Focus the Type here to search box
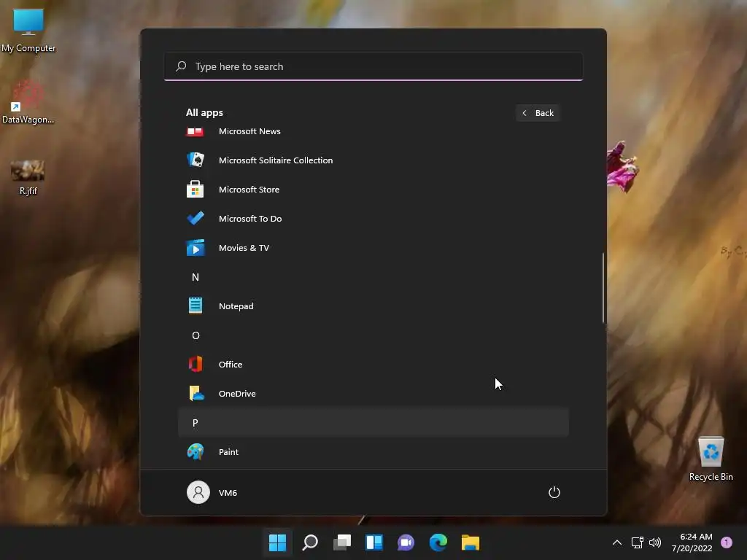The width and height of the screenshot is (747, 560). (x=373, y=66)
